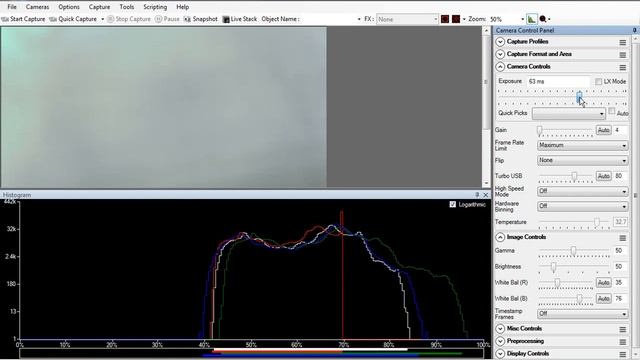640x360 pixels.
Task: Open the Cameras menu
Action: [x=37, y=7]
